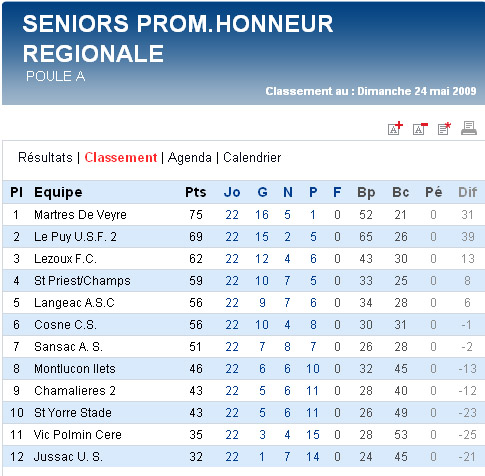Viewport: 485px width, 476px height.
Task: Open the Calendrier tab
Action: pyautogui.click(x=252, y=157)
